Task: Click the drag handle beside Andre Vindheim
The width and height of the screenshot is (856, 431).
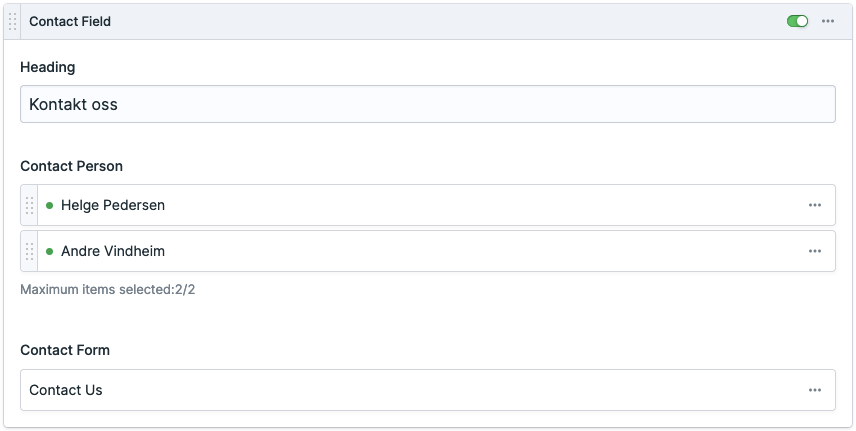Action: click(29, 251)
